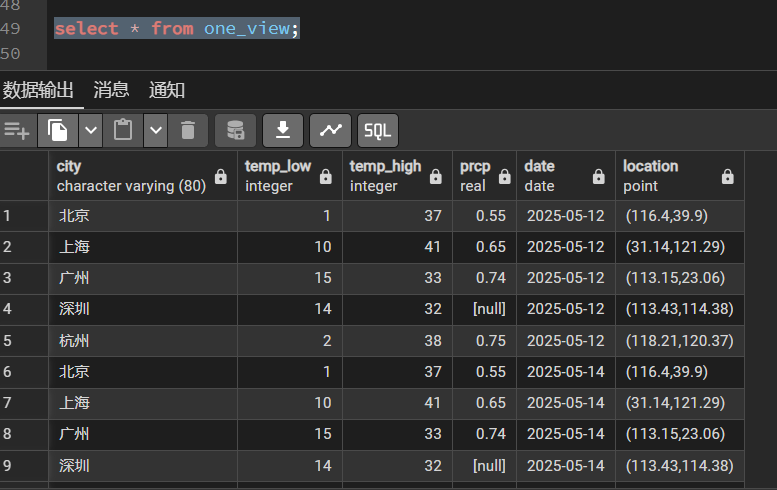
Task: Click the lock icon in city column
Action: (x=221, y=176)
